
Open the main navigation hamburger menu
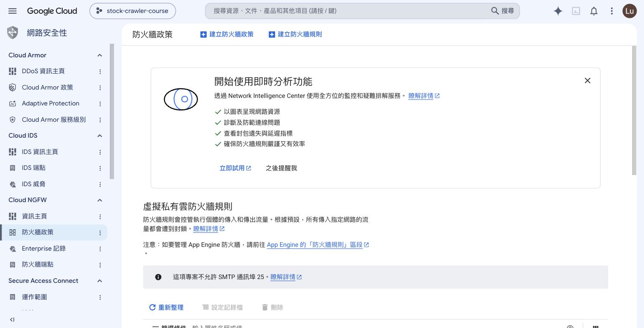pos(13,11)
